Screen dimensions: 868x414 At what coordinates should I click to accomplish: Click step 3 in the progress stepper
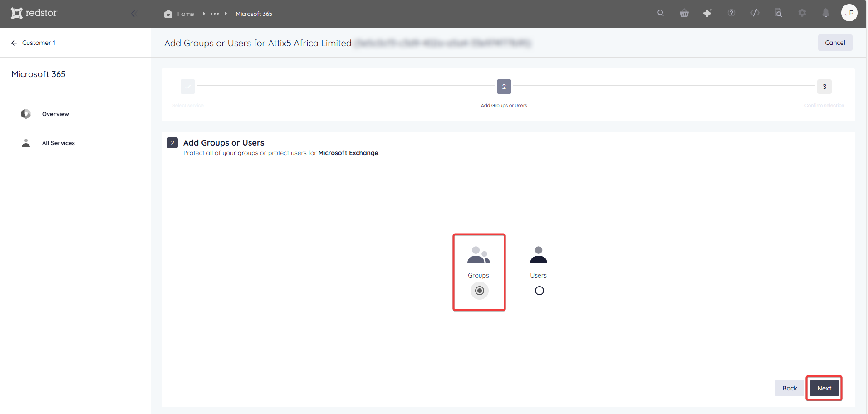tap(824, 86)
